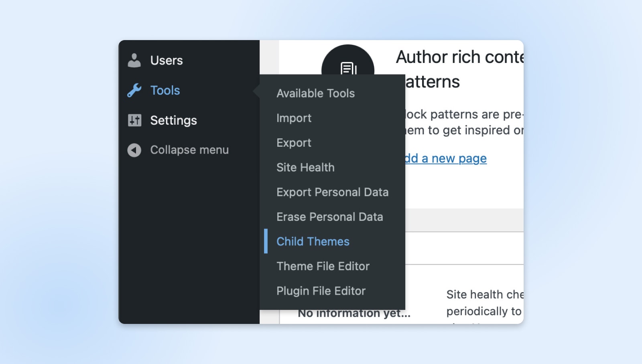
Task: Click the Users person icon
Action: (x=134, y=60)
